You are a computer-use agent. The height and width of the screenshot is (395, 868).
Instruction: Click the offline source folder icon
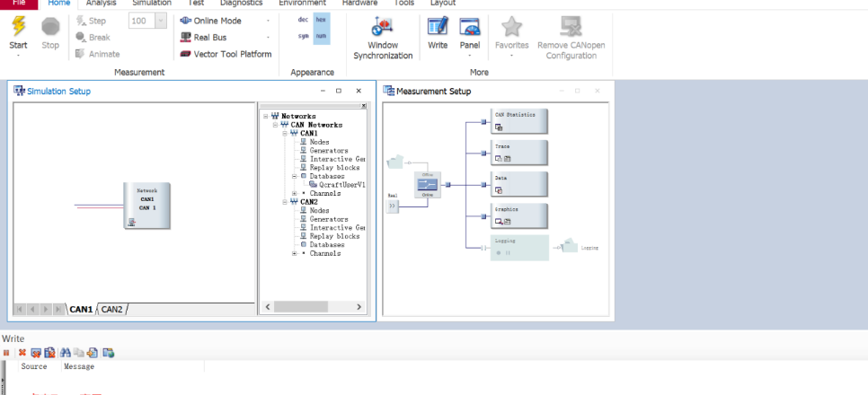(396, 162)
